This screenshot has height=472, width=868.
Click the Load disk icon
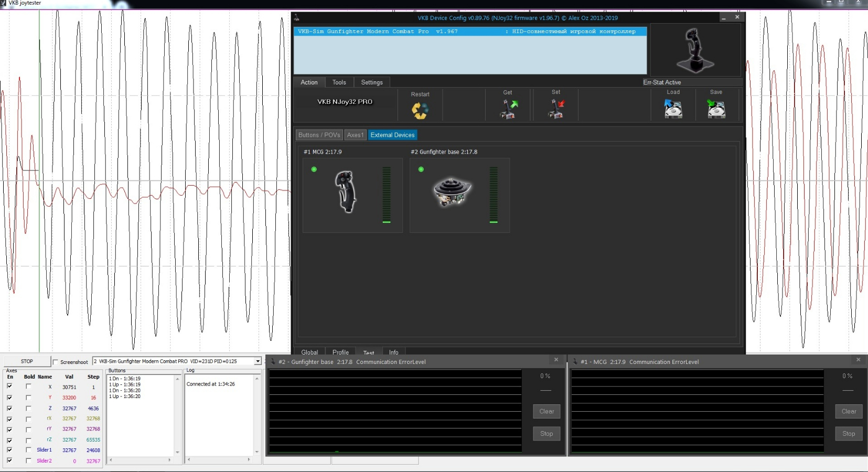673,109
